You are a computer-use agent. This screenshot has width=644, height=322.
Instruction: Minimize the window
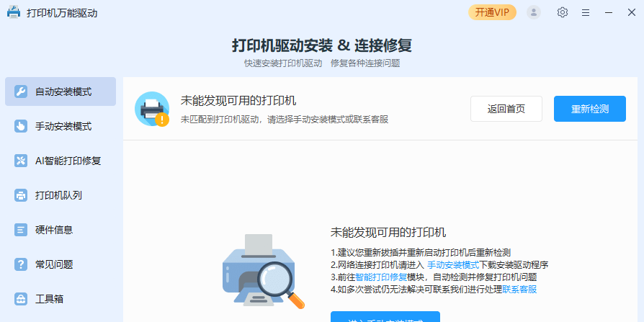(x=609, y=13)
